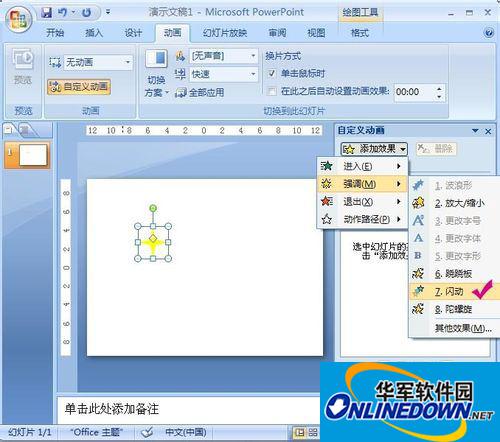The height and width of the screenshot is (442, 500).
Task: Click the Redo icon
Action: (86, 13)
